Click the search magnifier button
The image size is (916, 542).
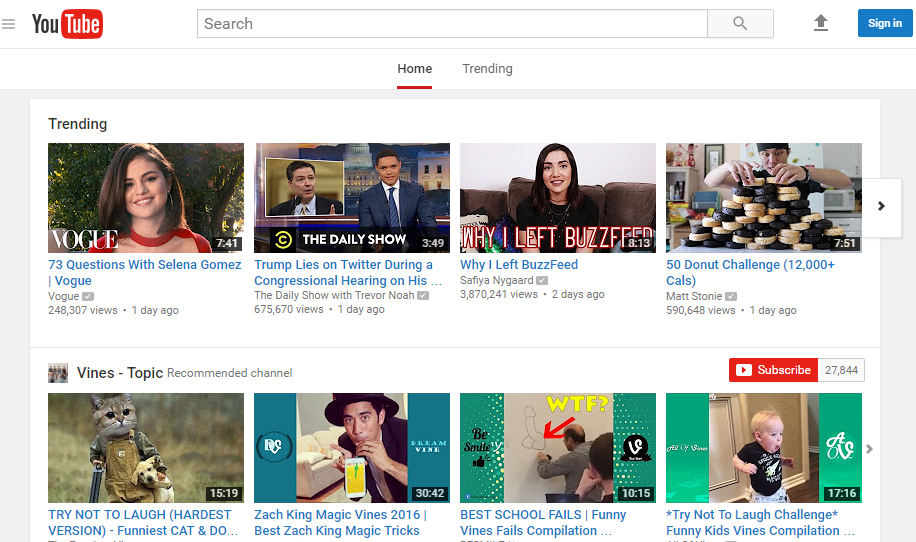pyautogui.click(x=740, y=23)
